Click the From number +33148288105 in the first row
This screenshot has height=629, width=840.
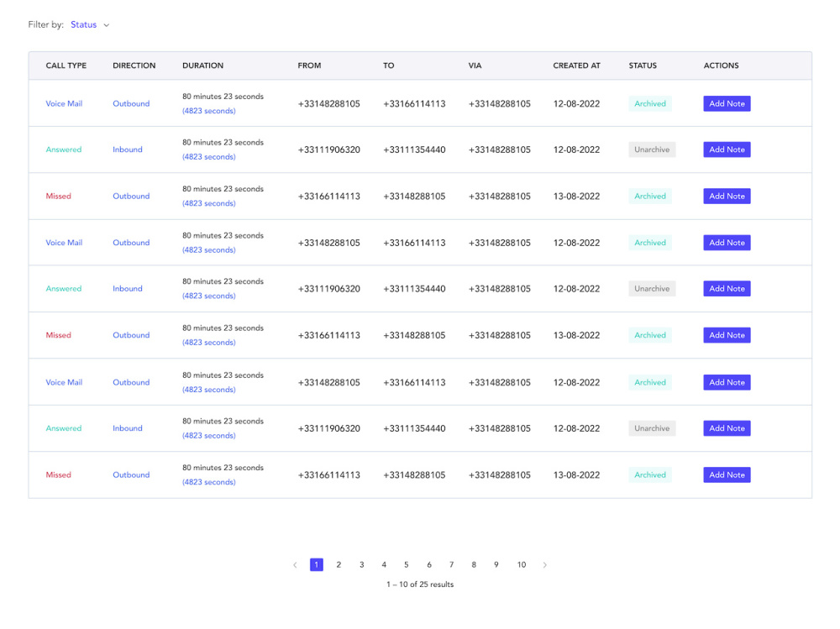pyautogui.click(x=329, y=104)
